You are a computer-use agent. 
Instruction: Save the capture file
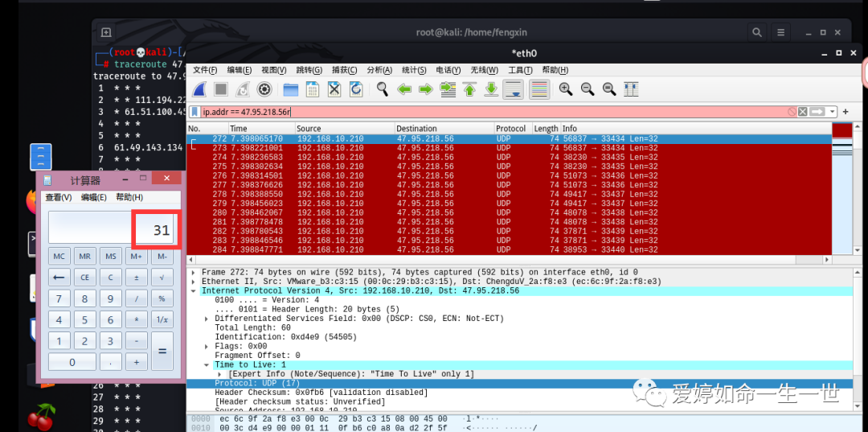[312, 89]
